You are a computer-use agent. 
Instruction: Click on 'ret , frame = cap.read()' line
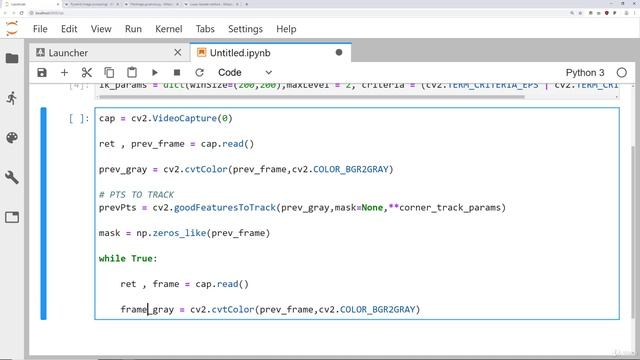pyautogui.click(x=184, y=284)
